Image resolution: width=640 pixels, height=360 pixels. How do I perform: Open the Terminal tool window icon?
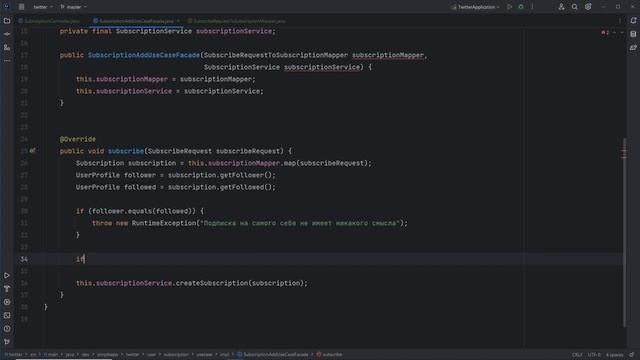coord(7,316)
